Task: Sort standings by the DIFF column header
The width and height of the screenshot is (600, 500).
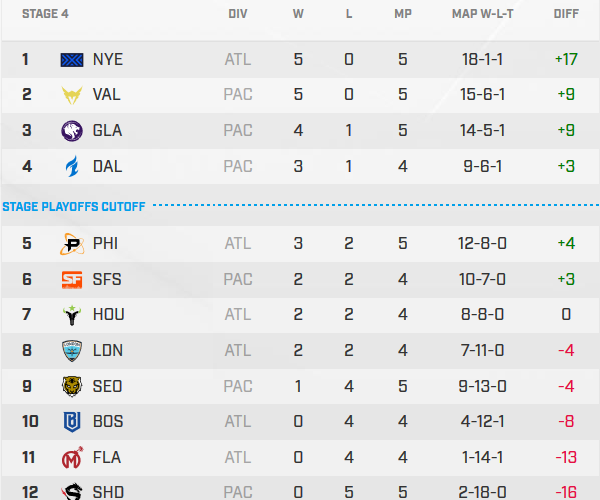Action: coord(565,14)
